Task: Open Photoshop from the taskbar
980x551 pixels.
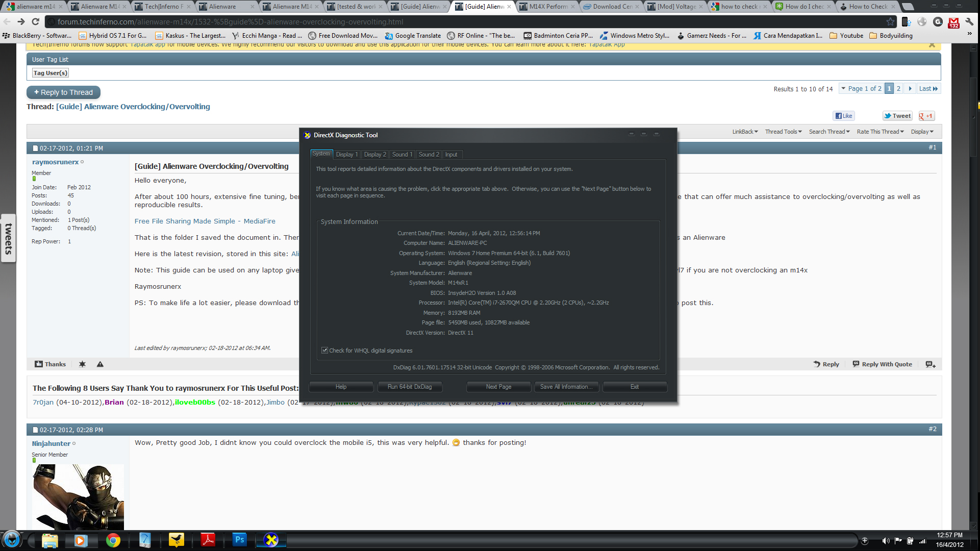Action: click(x=239, y=539)
